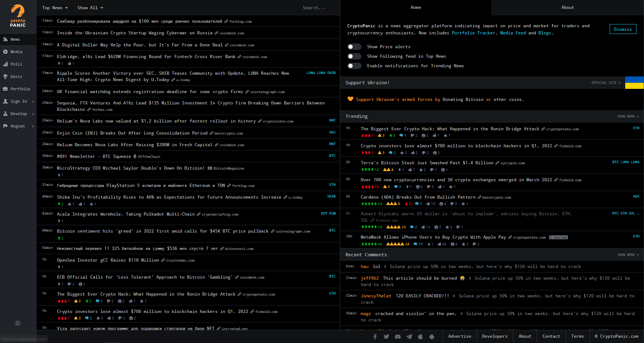Open trending 'Terra's Bitcoin Stash Just Smashed Past $1.4 Billion'
Viewport: 644px width, 343px height.
point(427,163)
